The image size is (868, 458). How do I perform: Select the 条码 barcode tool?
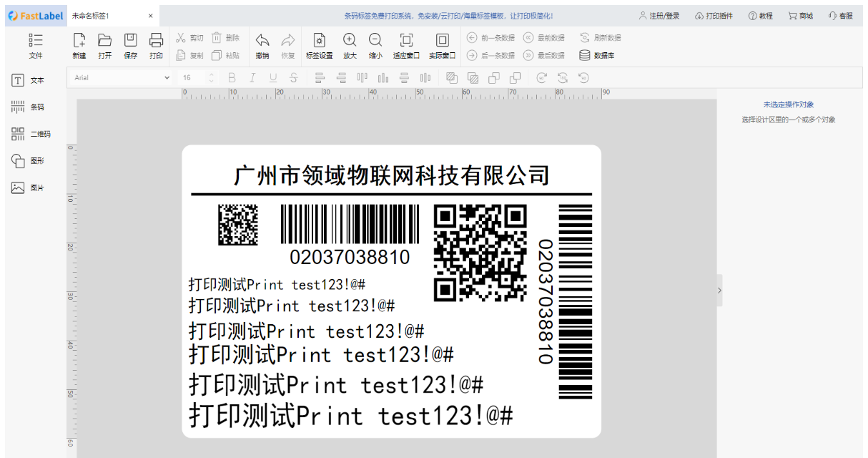(29, 107)
